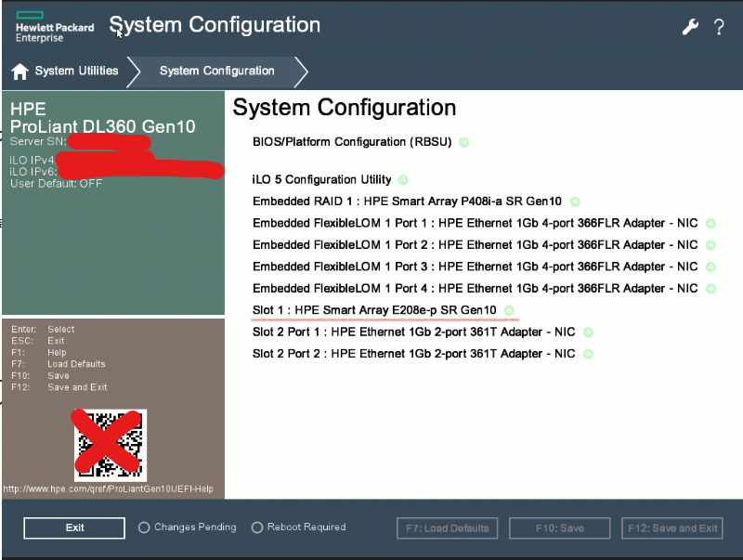Click the F12: Save and Exit button
Viewport: 743px width, 560px height.
(672, 528)
